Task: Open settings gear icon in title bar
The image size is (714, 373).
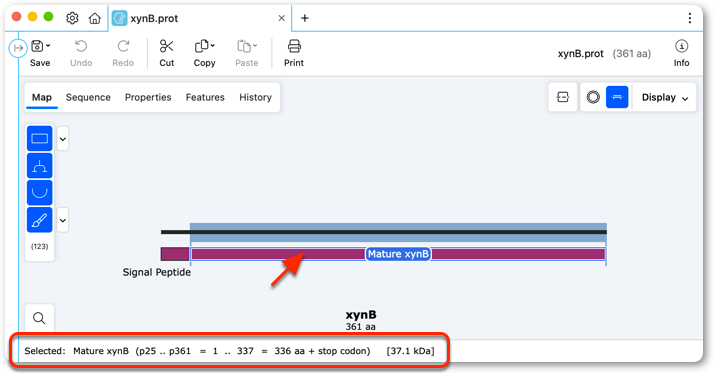Action: (x=72, y=18)
